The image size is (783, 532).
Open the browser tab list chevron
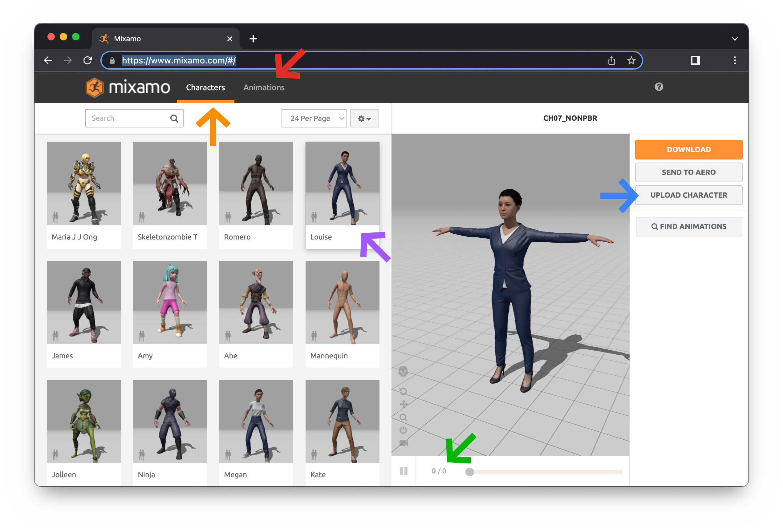(x=734, y=39)
